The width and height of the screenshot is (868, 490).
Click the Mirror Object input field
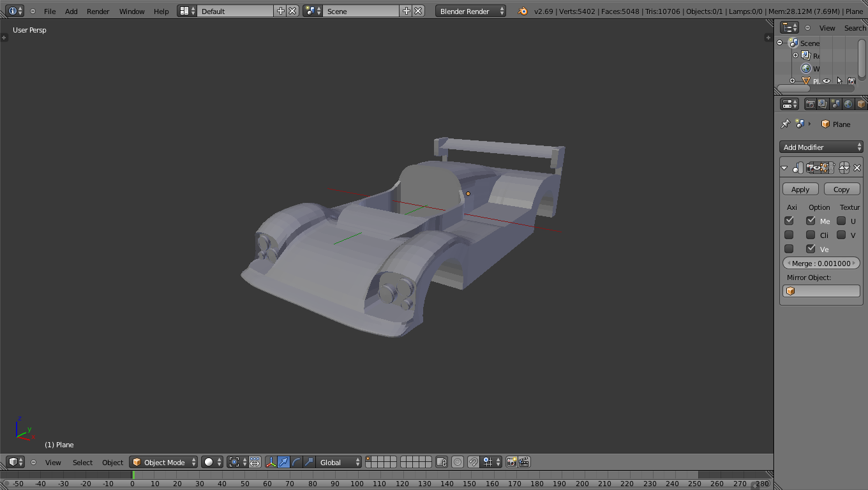(821, 291)
